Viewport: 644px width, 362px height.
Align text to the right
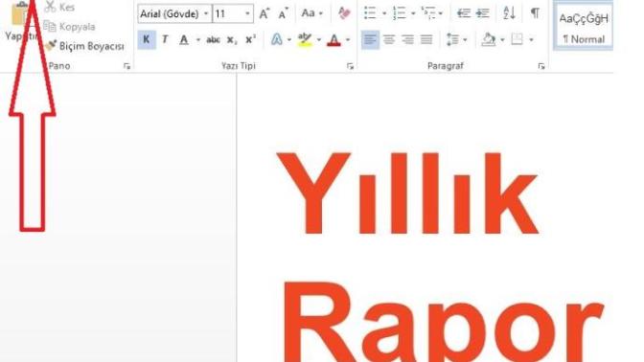coord(408,40)
